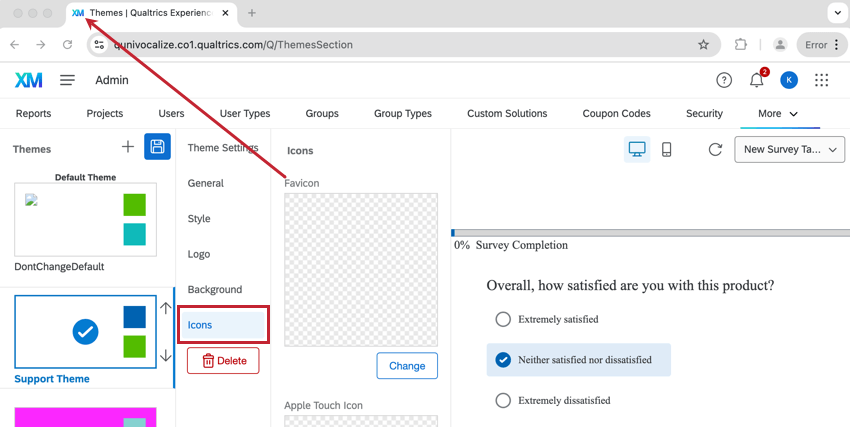Open the New Survey Ta... dropdown

(x=789, y=150)
